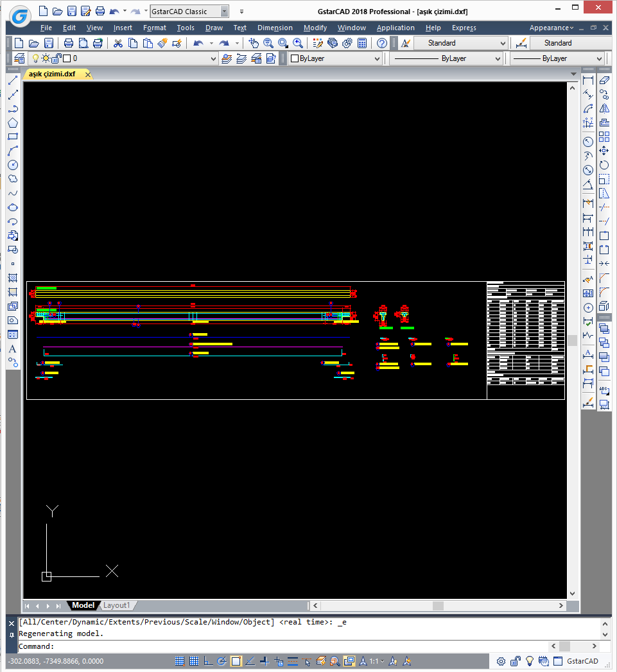
Task: Open the Express menu
Action: tap(464, 28)
